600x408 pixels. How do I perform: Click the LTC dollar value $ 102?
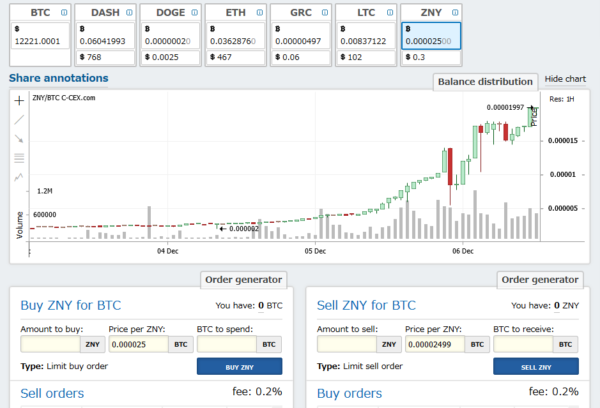366,57
